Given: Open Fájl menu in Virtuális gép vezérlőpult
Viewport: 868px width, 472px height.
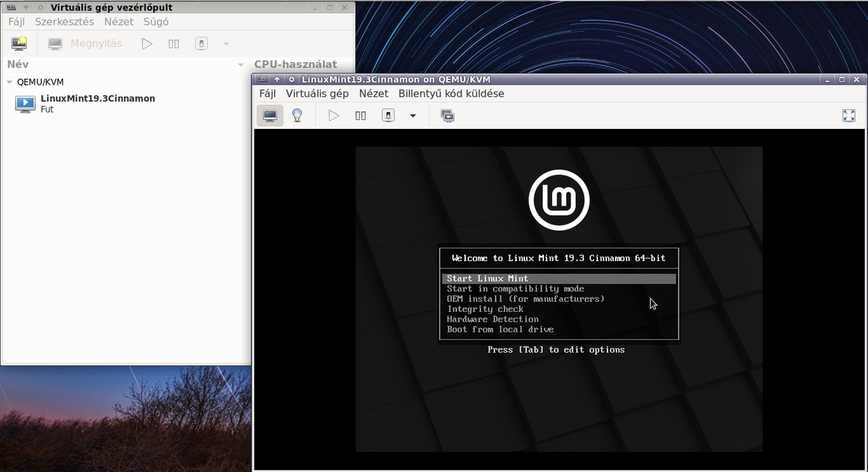Looking at the screenshot, I should tap(16, 22).
